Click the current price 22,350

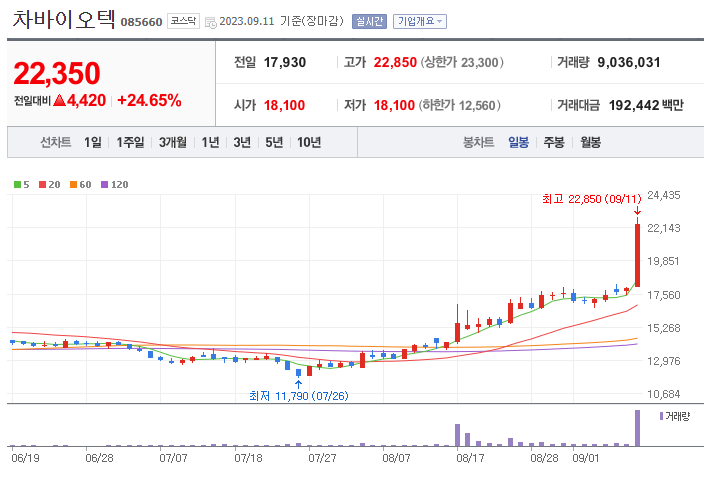coord(57,73)
